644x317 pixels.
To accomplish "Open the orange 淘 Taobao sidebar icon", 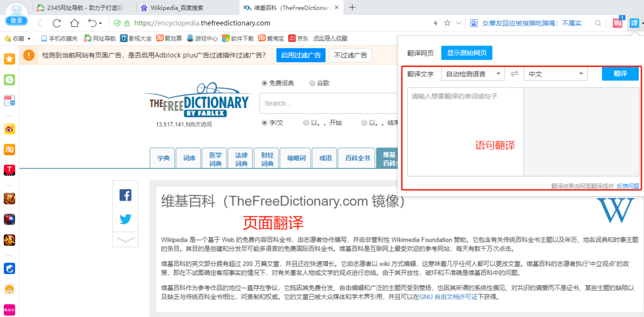I will (x=9, y=149).
